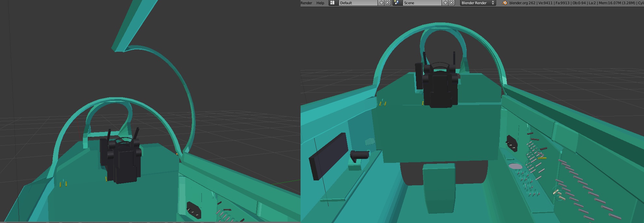Open the Render menu
The image size is (644, 223).
point(306,3)
